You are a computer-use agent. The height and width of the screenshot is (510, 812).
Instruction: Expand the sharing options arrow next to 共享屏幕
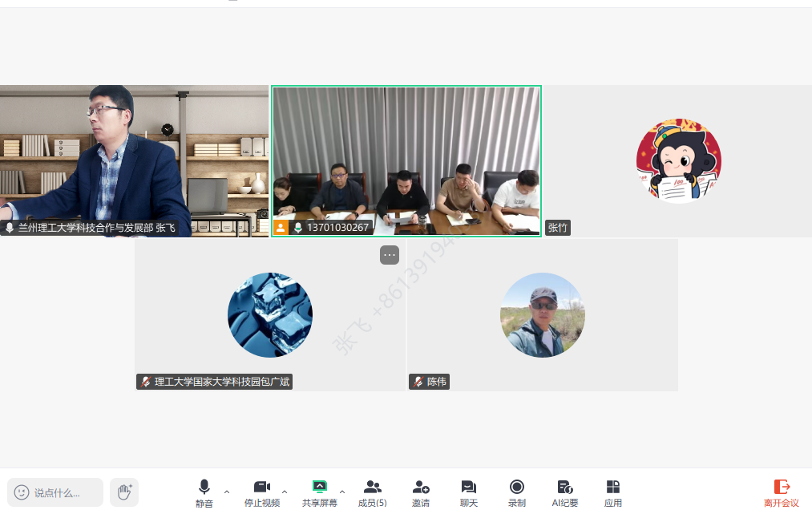pos(341,490)
